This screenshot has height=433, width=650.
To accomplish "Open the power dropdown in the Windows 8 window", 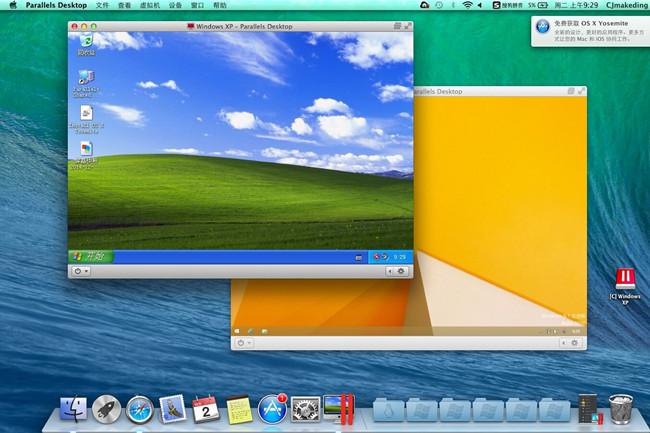I will 244,343.
